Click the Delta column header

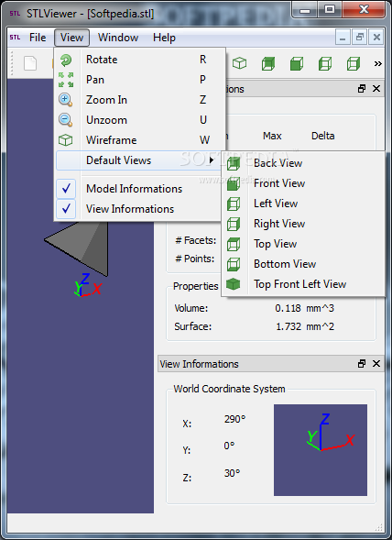322,136
